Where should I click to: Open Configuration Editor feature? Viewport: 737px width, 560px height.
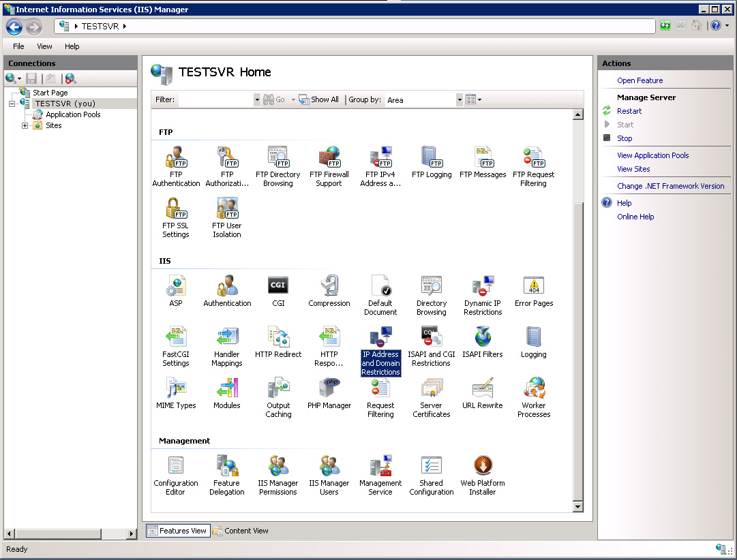click(x=176, y=475)
